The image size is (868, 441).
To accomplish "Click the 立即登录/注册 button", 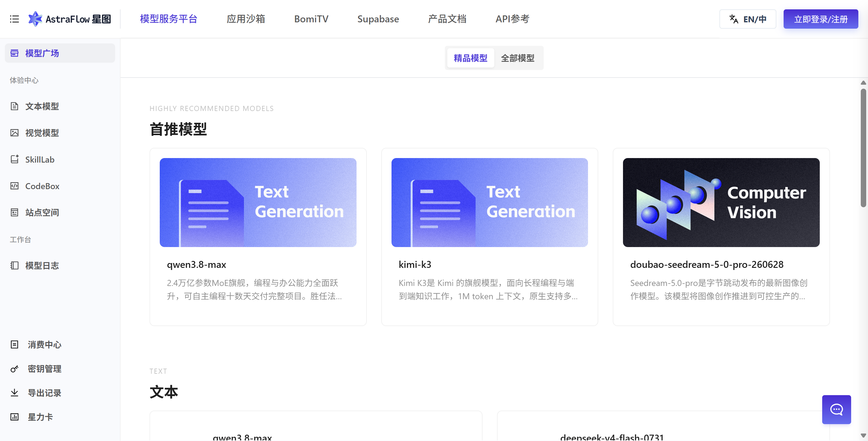I will [x=820, y=19].
